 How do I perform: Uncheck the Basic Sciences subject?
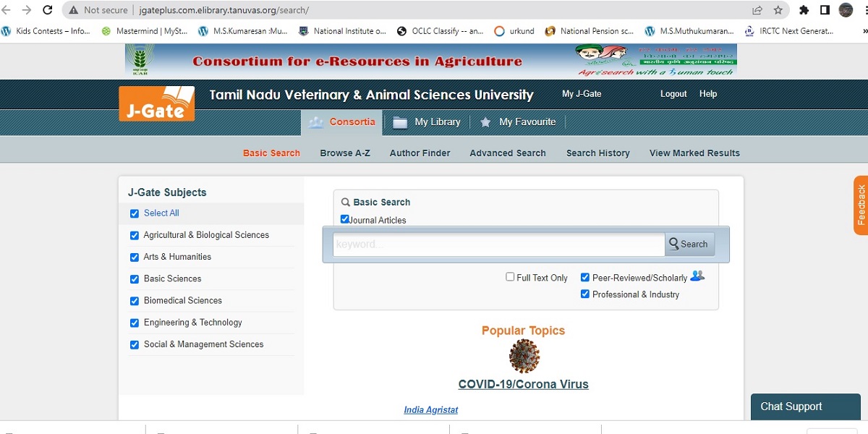[x=135, y=278]
